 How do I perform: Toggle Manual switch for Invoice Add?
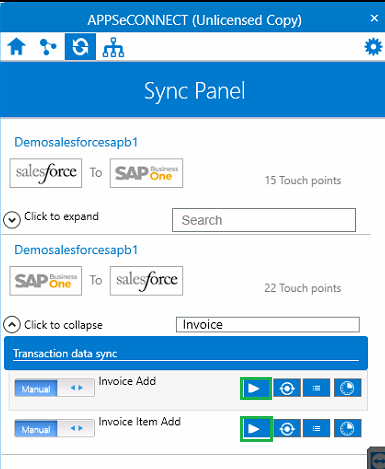(x=54, y=388)
